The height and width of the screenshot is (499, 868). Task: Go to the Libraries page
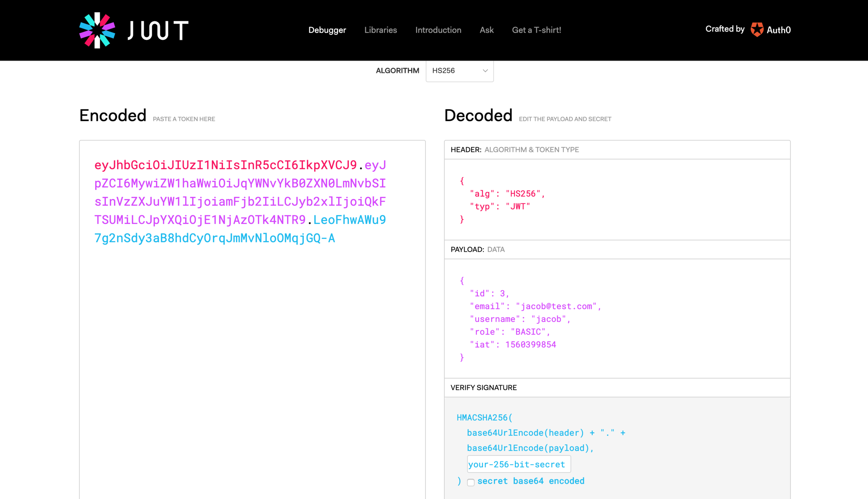click(381, 30)
